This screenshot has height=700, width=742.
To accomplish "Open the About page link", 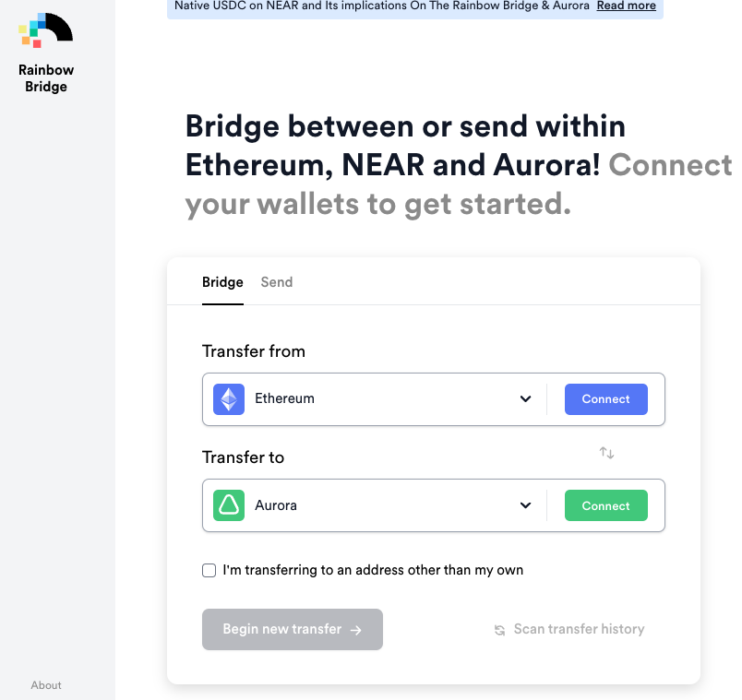I will (x=46, y=685).
